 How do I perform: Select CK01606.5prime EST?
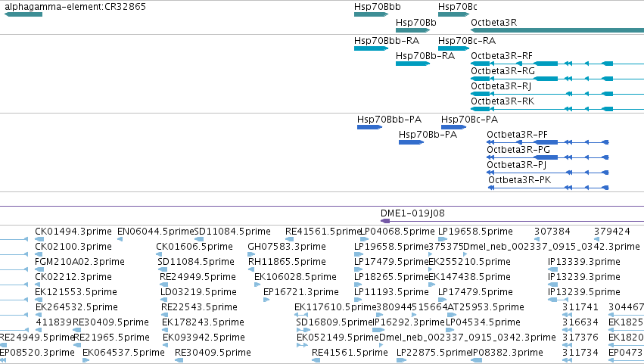coord(159,255)
